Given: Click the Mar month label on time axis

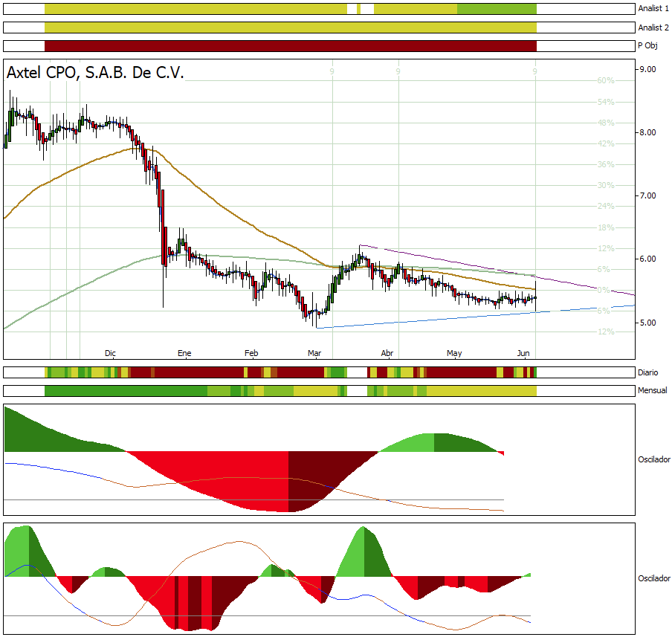Looking at the screenshot, I should point(314,353).
